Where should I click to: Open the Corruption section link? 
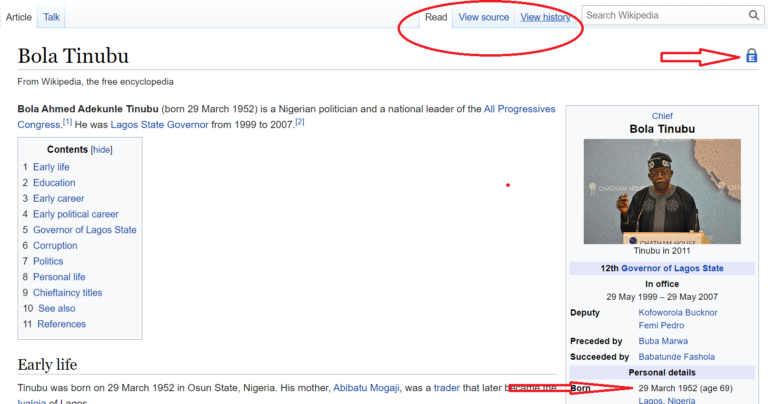pos(55,245)
